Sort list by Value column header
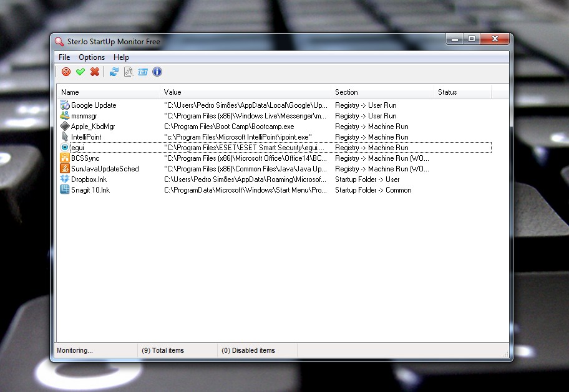This screenshot has height=392, width=569. tap(245, 92)
